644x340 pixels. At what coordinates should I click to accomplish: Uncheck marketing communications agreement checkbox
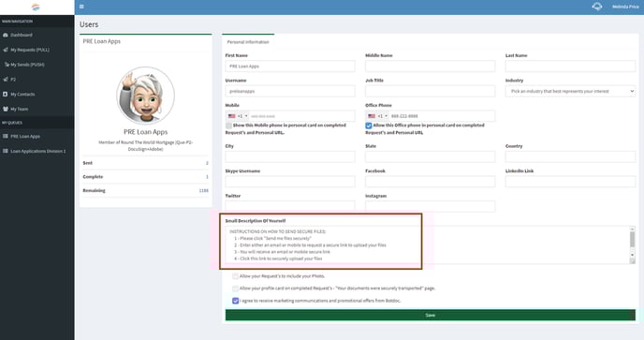(235, 301)
